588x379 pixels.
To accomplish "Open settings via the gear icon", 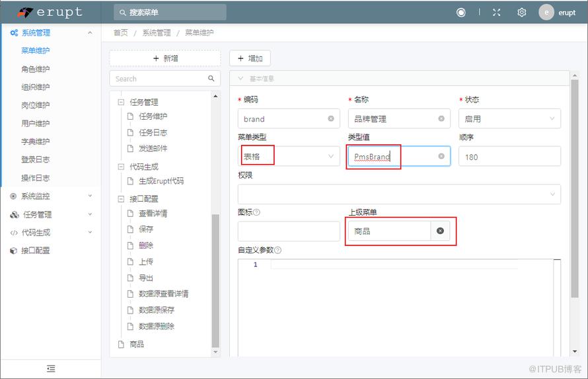I will (x=522, y=13).
